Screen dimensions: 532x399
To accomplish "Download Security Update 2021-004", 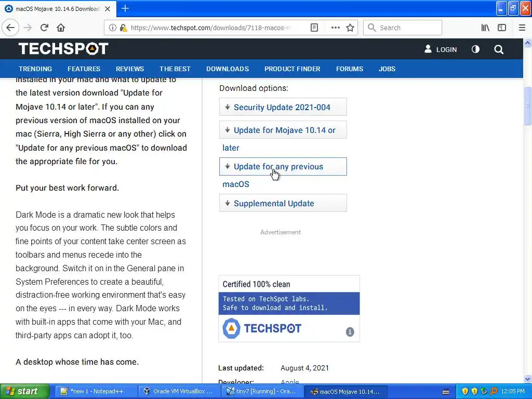I will click(x=283, y=107).
